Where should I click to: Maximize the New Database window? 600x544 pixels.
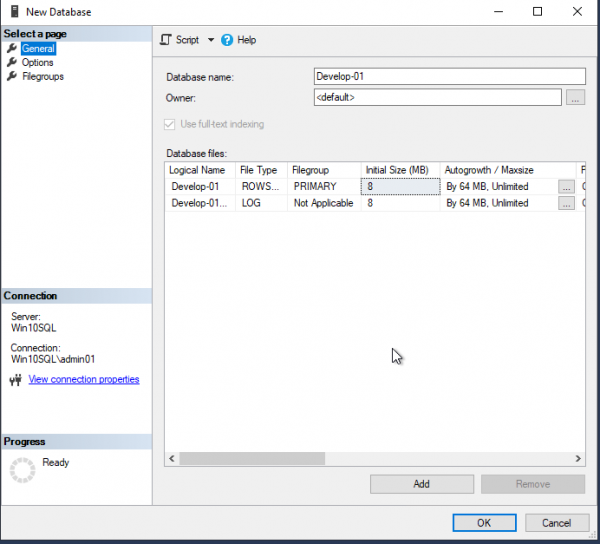pos(537,11)
